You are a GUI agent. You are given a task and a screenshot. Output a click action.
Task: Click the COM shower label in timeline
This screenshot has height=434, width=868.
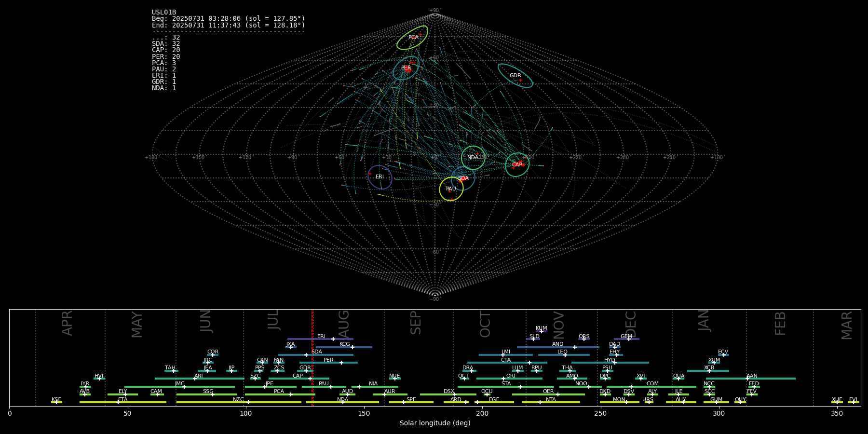(x=652, y=384)
